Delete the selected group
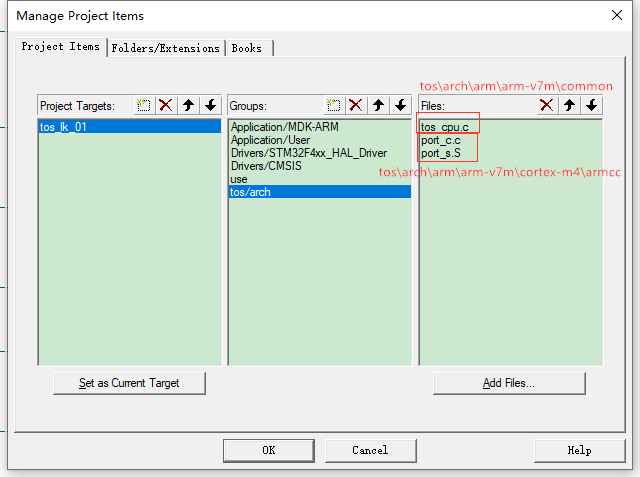This screenshot has width=640, height=477. click(356, 105)
